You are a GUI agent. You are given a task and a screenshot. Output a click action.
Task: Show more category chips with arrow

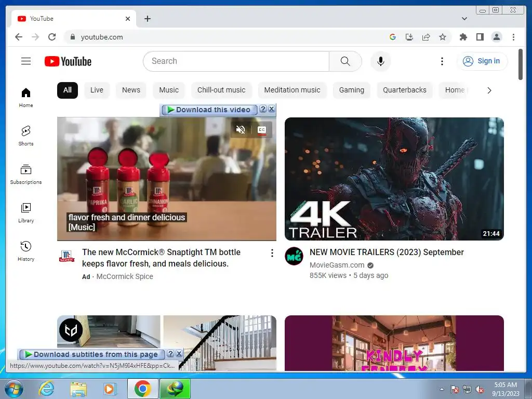point(489,90)
